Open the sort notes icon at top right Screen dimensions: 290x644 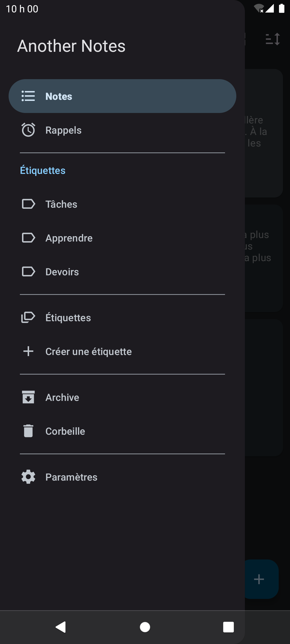[273, 39]
